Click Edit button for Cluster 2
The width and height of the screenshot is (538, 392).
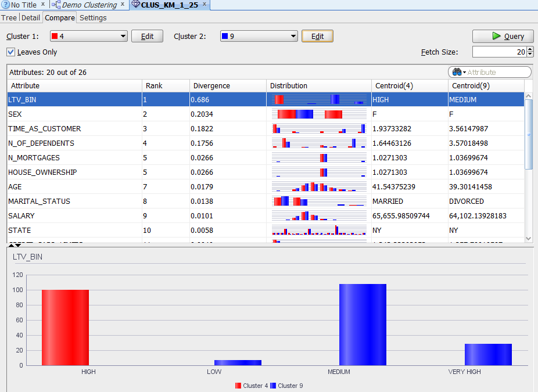[x=317, y=37]
